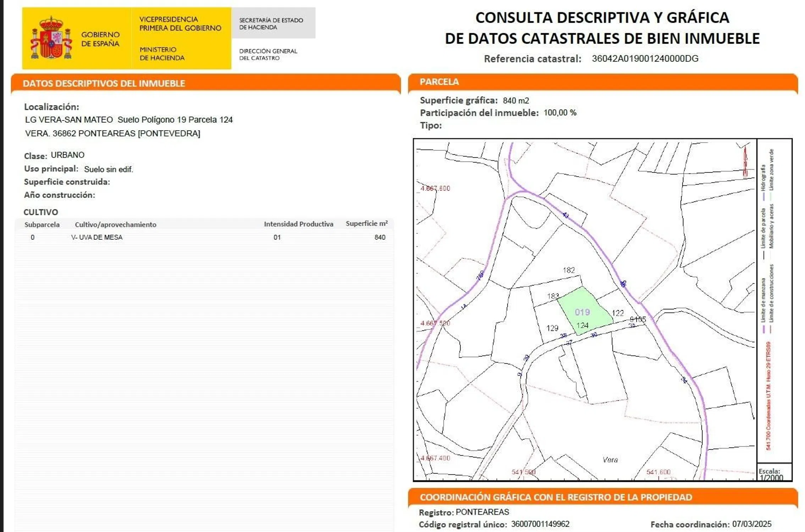
Task: Click the Dirección General del Catastro label
Action: point(268,54)
